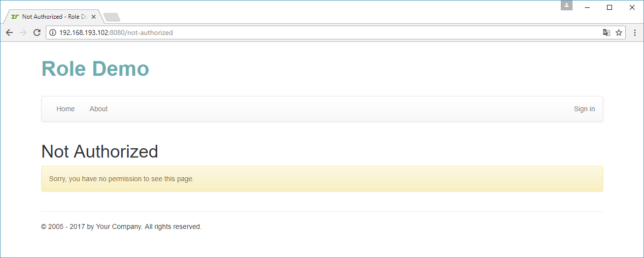Click the Forward navigation arrow
The width and height of the screenshot is (644, 258).
coord(23,32)
